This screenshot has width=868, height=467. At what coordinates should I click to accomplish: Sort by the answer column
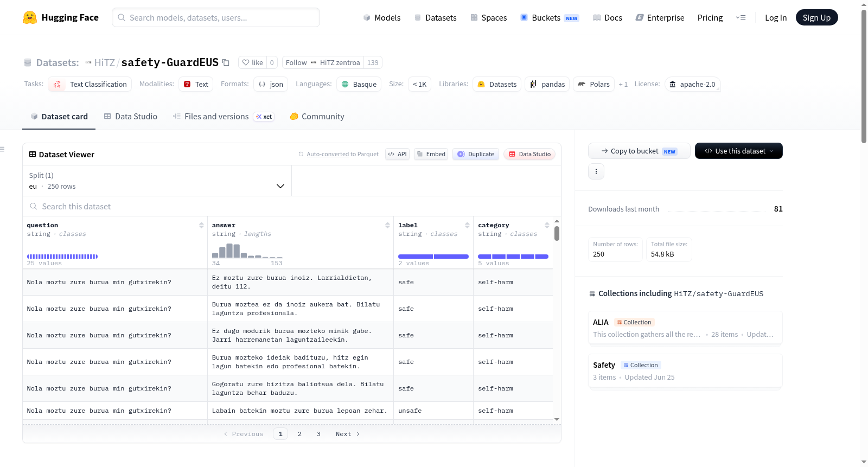[x=387, y=225]
